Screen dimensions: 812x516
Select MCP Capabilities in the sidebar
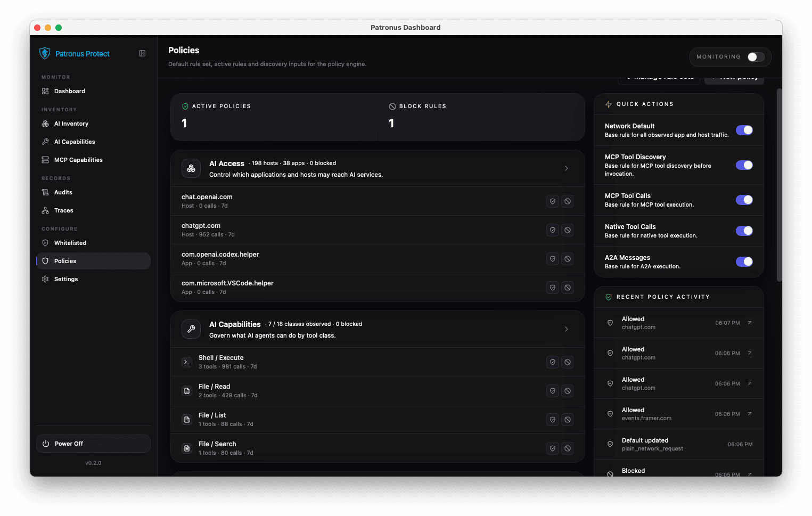[x=93, y=160]
